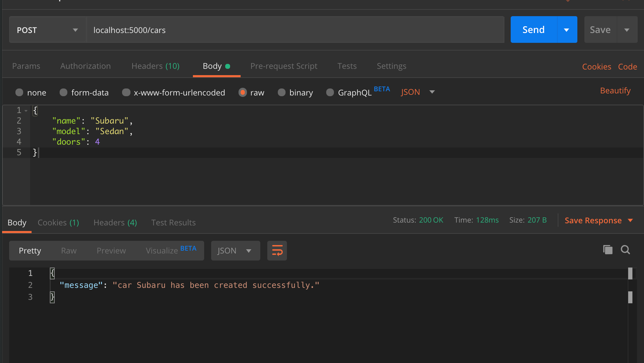Open the search in response icon
The width and height of the screenshot is (644, 363).
(x=625, y=250)
